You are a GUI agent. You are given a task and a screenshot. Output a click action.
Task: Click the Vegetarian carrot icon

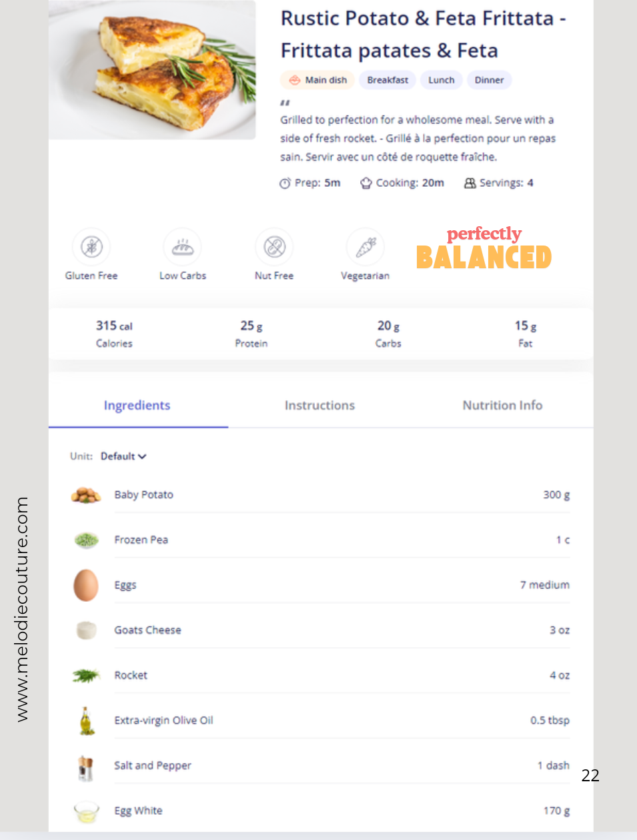pyautogui.click(x=366, y=247)
